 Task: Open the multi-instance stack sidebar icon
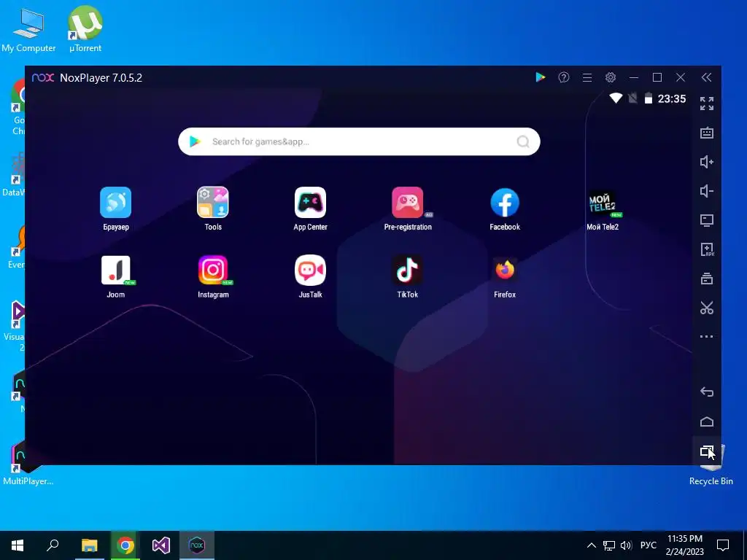pyautogui.click(x=707, y=279)
